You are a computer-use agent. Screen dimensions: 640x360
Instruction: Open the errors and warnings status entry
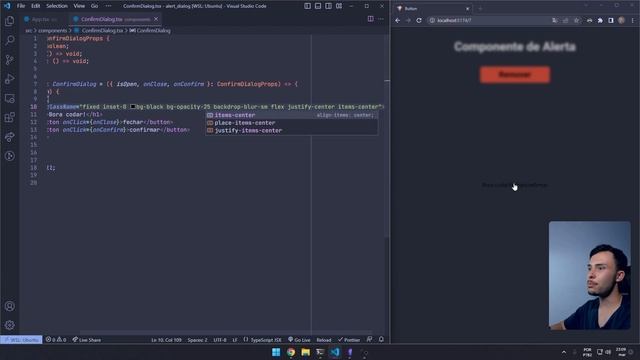click(x=56, y=340)
